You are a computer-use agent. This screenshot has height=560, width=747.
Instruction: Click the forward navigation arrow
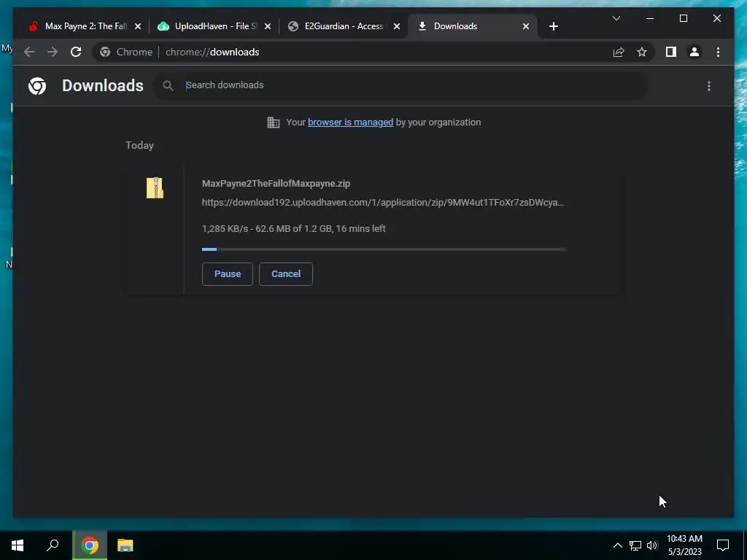53,52
